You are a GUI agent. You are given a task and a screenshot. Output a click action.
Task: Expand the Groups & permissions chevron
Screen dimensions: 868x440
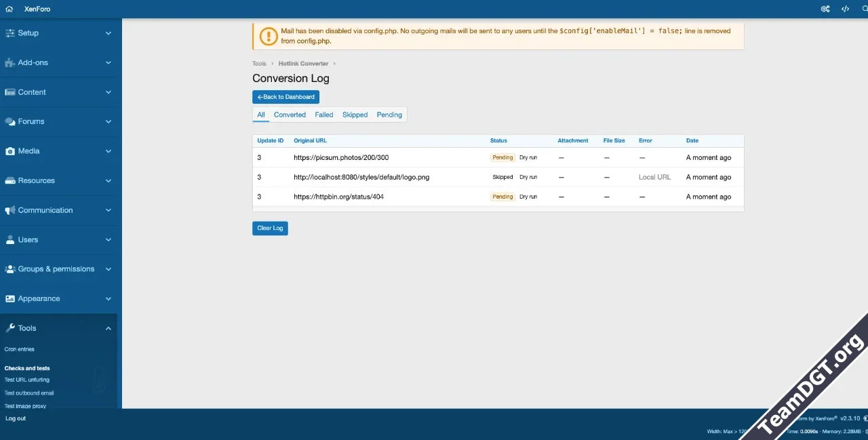pos(108,269)
